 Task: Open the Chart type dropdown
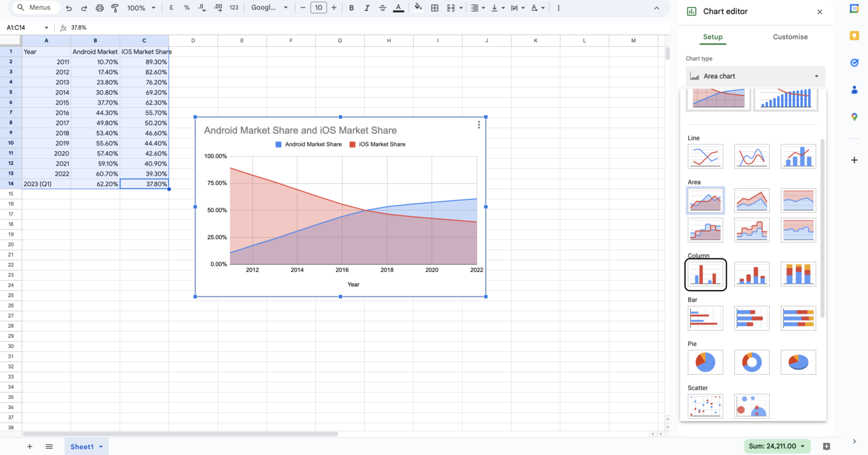(756, 76)
